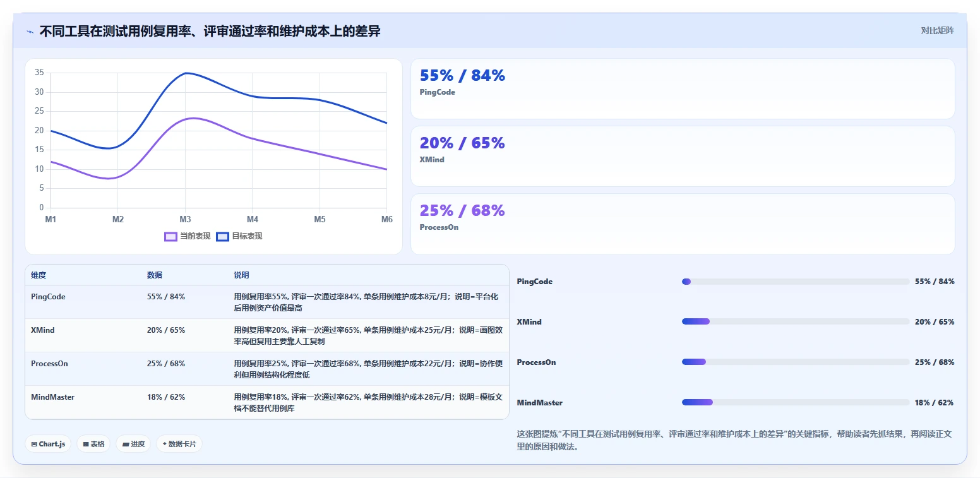Click the 55% / 84% table cell
Screen dimensions: 980x478
tap(166, 297)
